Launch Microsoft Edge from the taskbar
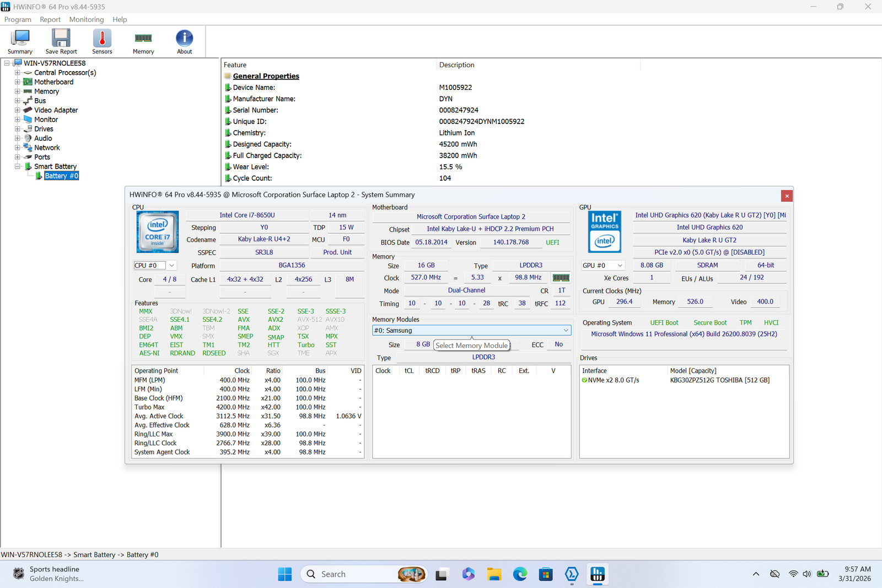 tap(520, 574)
